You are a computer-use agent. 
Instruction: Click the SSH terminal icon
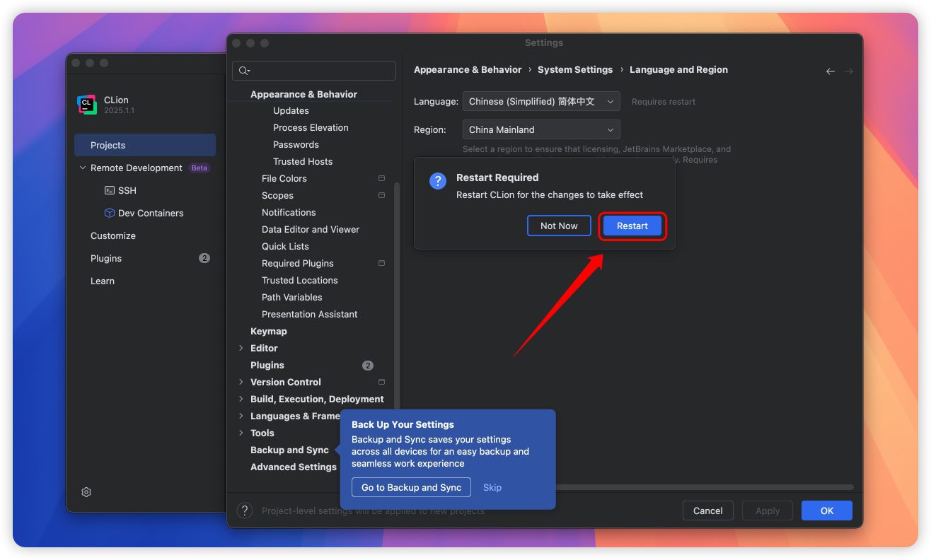(110, 190)
